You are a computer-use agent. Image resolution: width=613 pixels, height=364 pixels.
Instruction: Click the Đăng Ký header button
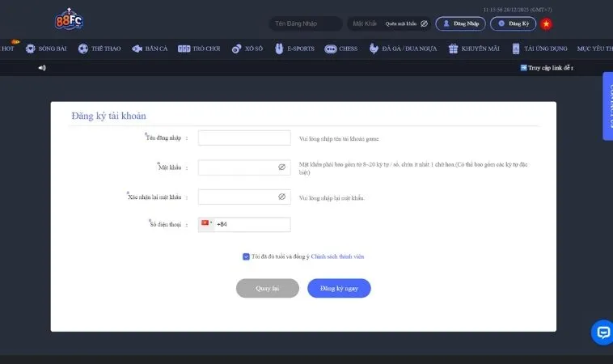coord(513,23)
